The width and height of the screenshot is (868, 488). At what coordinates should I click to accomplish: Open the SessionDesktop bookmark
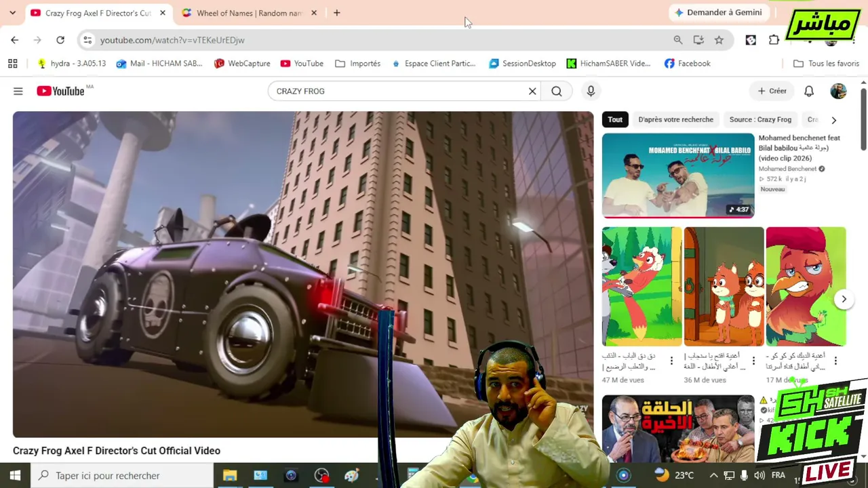point(522,64)
